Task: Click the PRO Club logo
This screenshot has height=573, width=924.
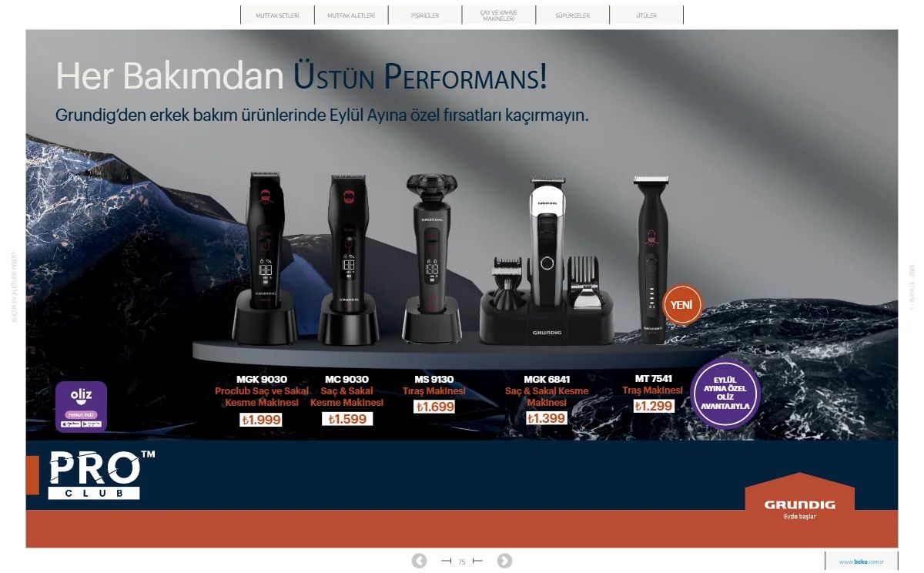Action: click(102, 474)
